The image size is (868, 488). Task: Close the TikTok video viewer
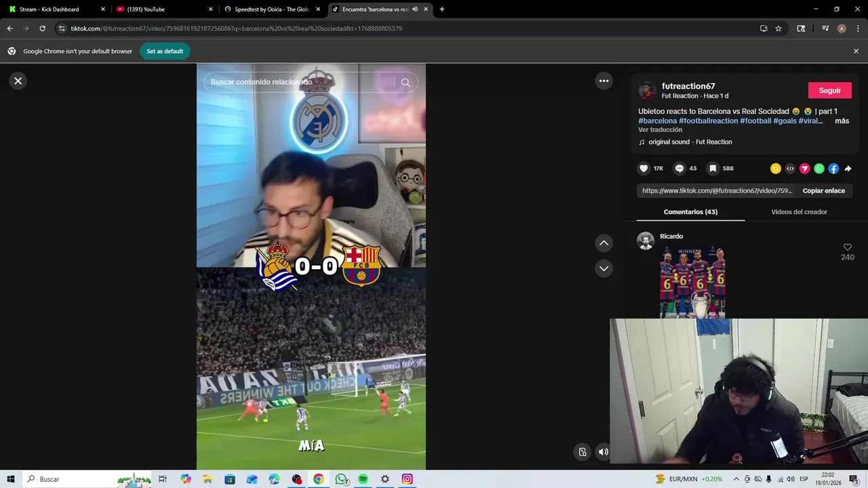[18, 81]
